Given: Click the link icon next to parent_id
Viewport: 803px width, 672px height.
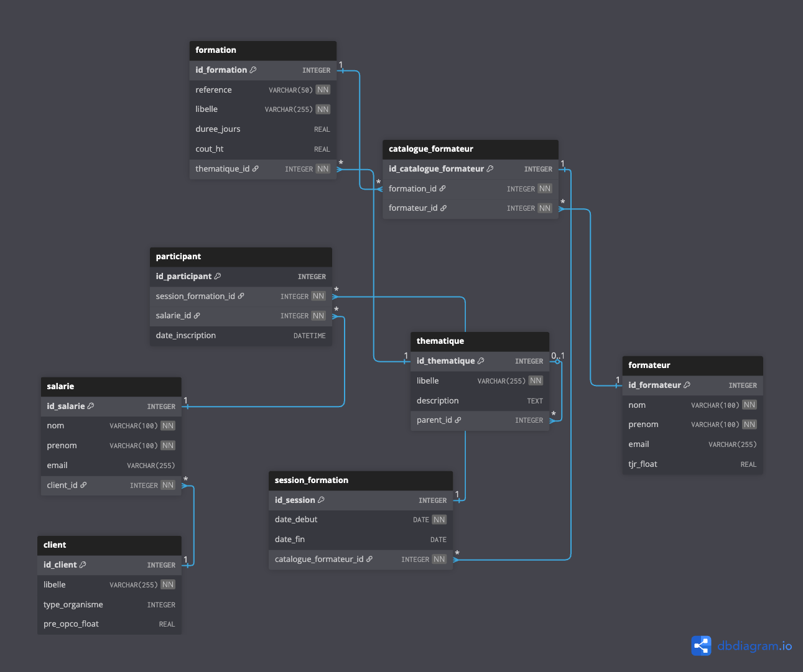Looking at the screenshot, I should 458,420.
